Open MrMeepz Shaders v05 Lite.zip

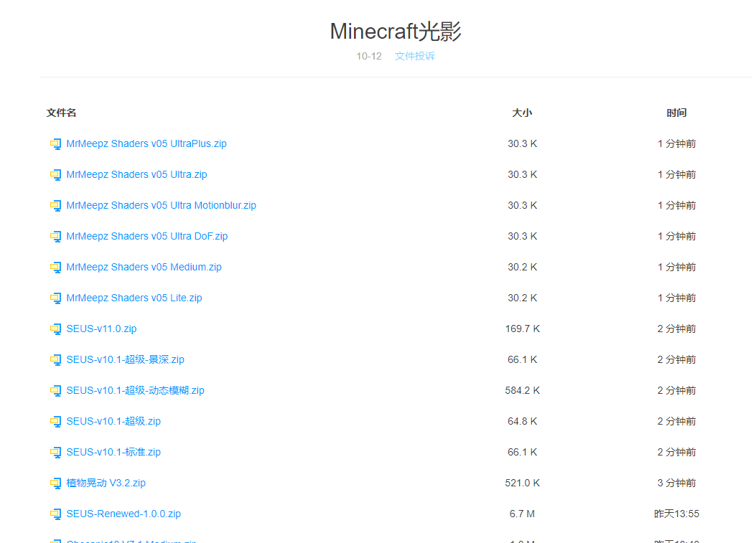(134, 298)
